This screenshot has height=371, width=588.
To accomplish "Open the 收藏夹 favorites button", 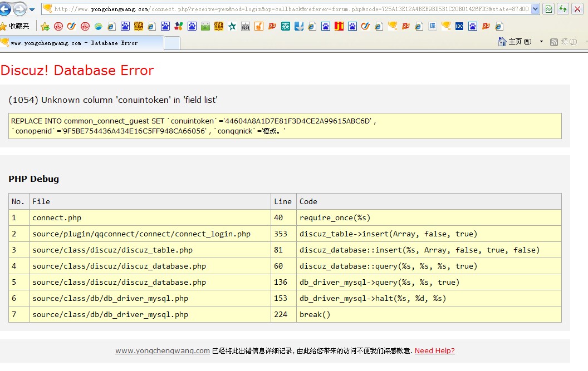I will click(14, 26).
